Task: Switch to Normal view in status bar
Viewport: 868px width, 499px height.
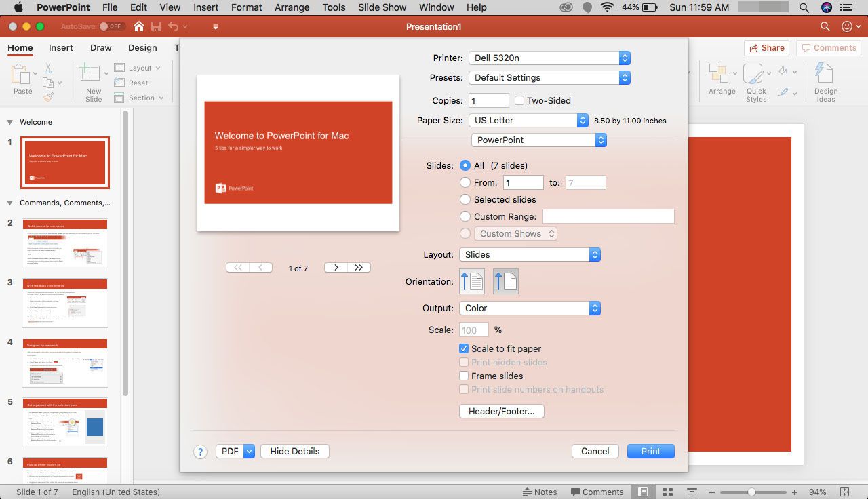Action: (x=643, y=492)
